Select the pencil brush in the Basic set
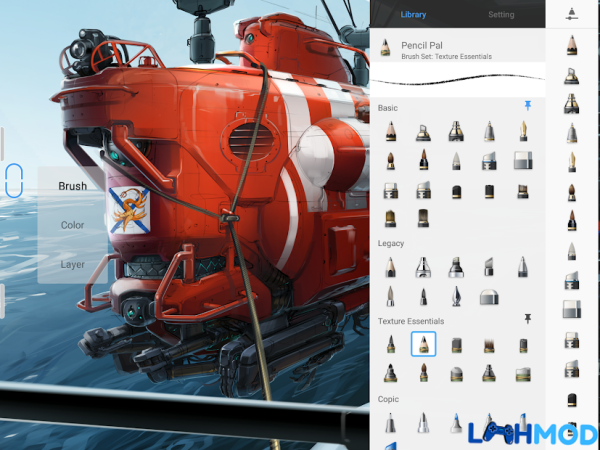Viewport: 600px width, 450px height. 391,131
